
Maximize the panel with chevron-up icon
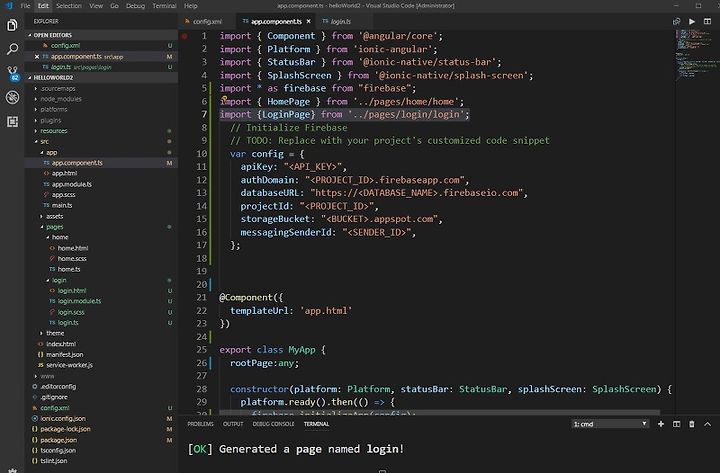pyautogui.click(x=707, y=424)
